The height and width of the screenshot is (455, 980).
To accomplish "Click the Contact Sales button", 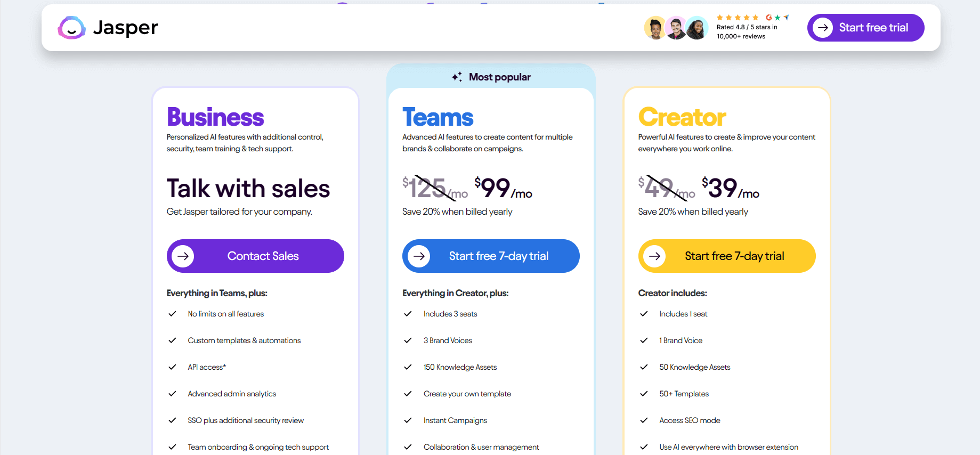I will click(255, 256).
